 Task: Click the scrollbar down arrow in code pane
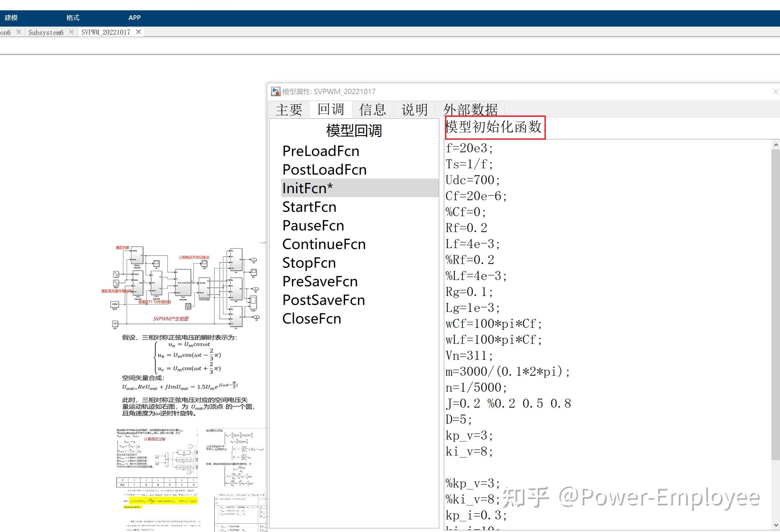776,525
